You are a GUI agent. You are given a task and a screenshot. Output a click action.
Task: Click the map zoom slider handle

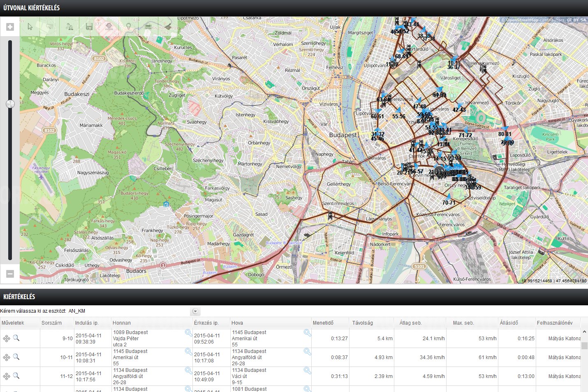(10, 104)
